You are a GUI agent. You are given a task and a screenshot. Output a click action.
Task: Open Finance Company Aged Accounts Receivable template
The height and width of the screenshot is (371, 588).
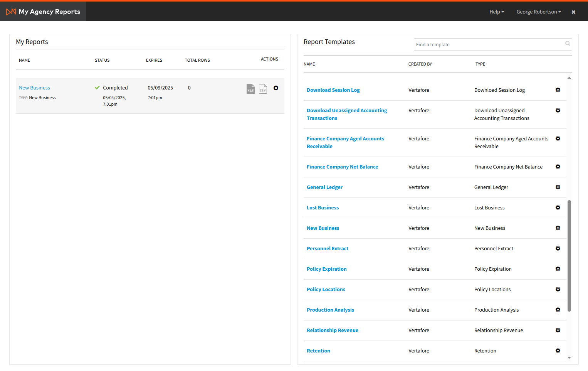coord(345,142)
